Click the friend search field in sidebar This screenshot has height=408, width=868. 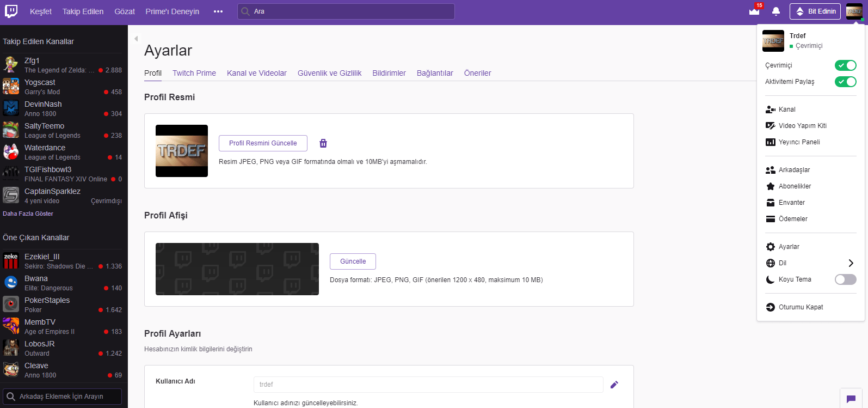63,397
